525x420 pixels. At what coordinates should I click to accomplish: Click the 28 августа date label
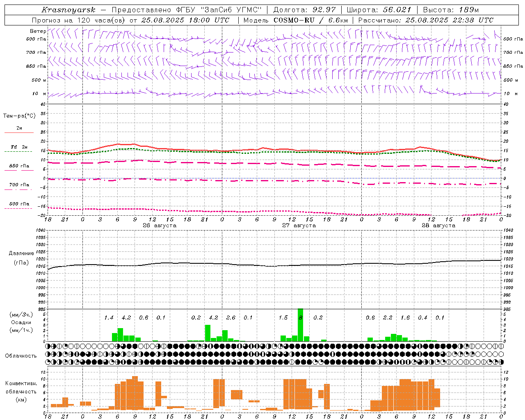point(438,226)
